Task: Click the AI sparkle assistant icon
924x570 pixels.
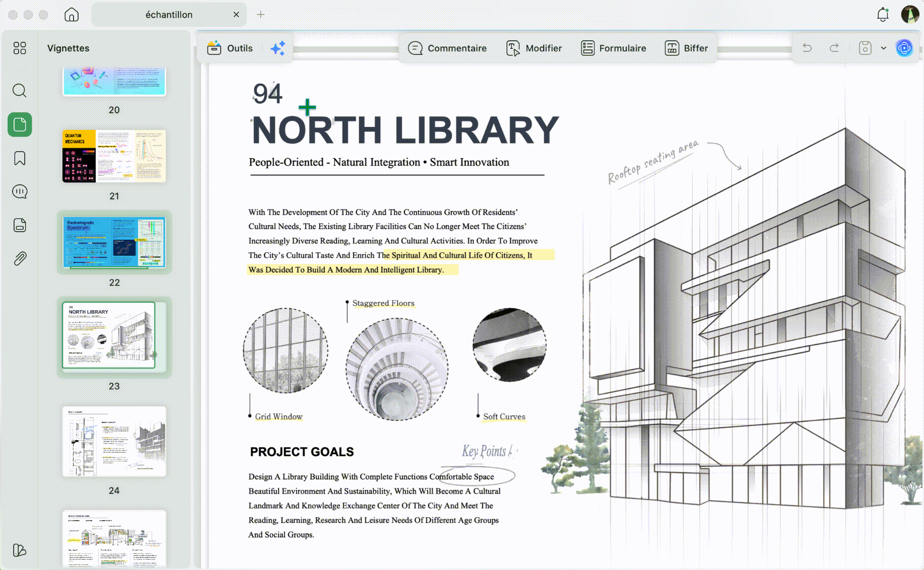Action: [x=278, y=48]
